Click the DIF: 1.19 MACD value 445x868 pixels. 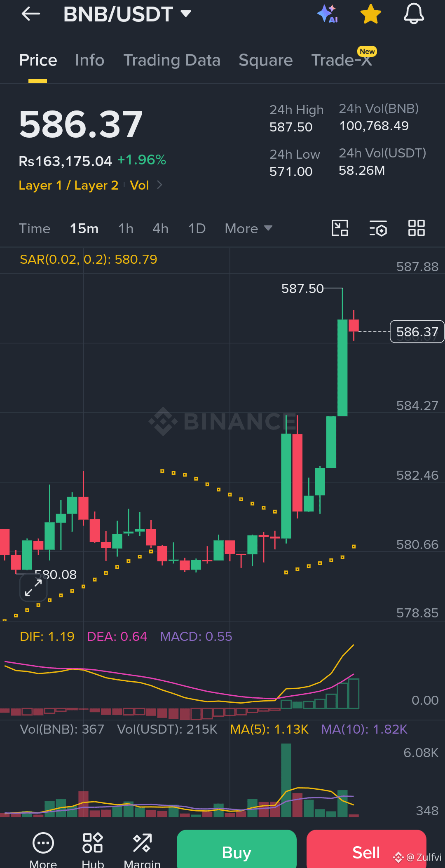coord(47,636)
